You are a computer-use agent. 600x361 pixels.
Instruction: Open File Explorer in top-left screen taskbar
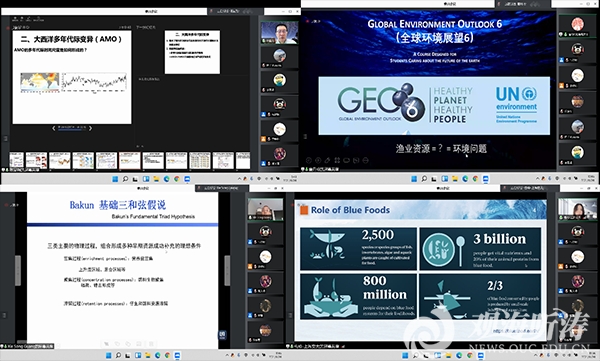click(x=156, y=179)
